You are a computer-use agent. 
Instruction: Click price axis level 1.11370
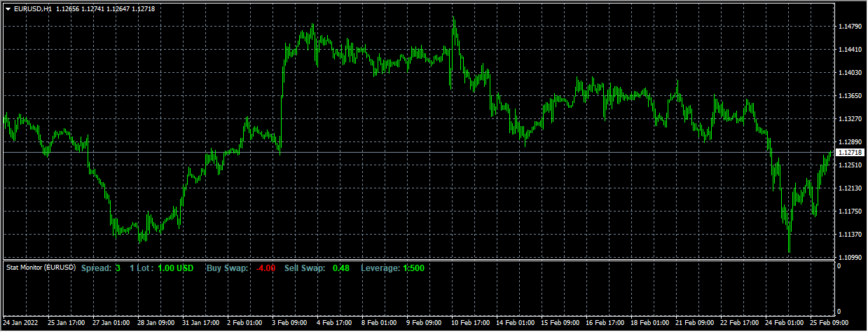tap(849, 235)
